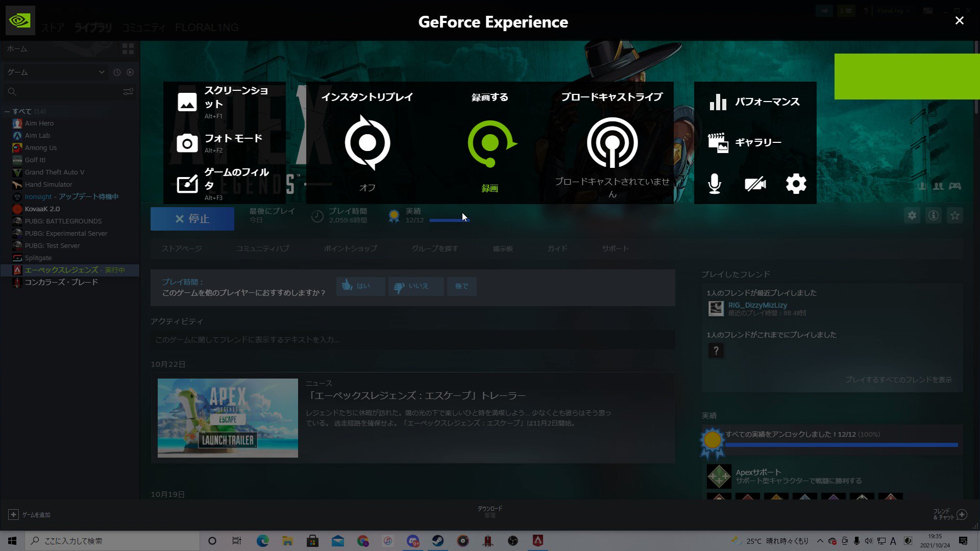Open the グループを探す tab

[435, 248]
